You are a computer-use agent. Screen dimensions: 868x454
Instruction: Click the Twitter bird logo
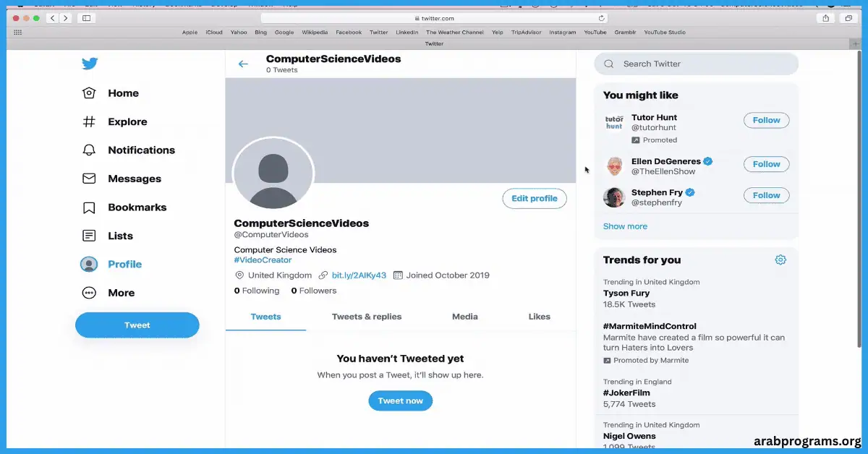[x=90, y=64]
